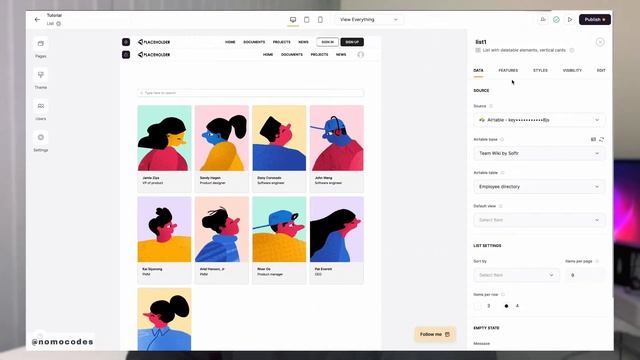The width and height of the screenshot is (640, 360).
Task: Click the Sign Up button
Action: 352,42
